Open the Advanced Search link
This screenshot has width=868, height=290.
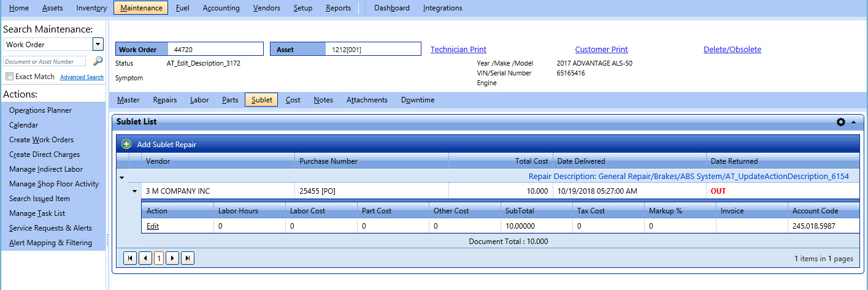[x=82, y=77]
